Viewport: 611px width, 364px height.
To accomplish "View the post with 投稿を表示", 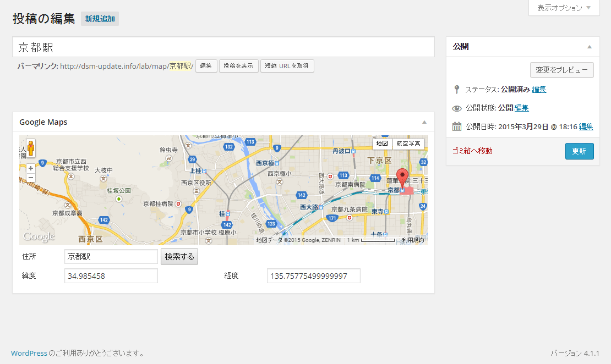I will (238, 66).
